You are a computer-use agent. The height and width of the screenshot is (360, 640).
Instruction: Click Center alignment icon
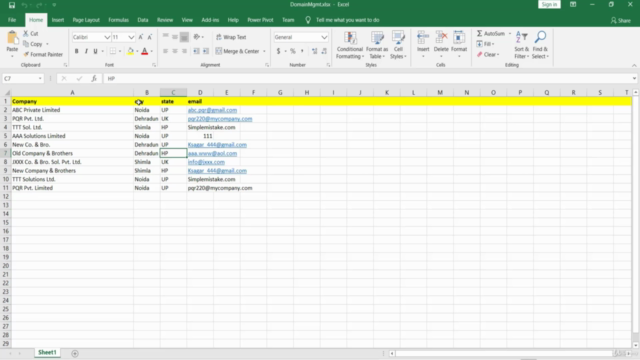click(x=175, y=51)
